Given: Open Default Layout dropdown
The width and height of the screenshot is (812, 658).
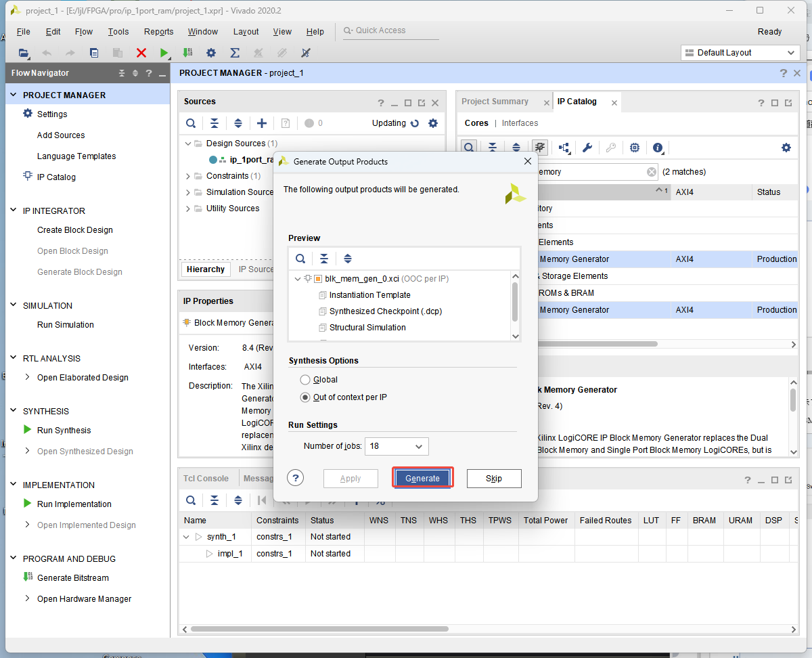Looking at the screenshot, I should tap(740, 53).
